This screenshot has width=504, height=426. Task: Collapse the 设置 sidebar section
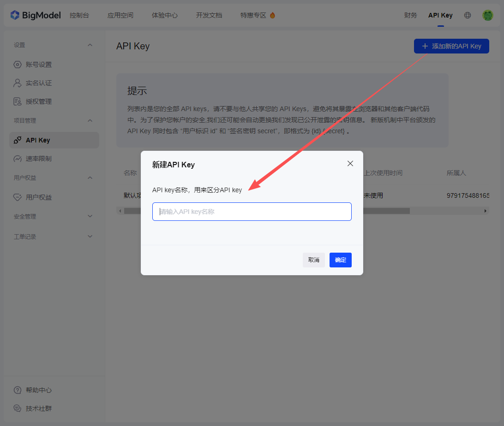click(x=90, y=45)
